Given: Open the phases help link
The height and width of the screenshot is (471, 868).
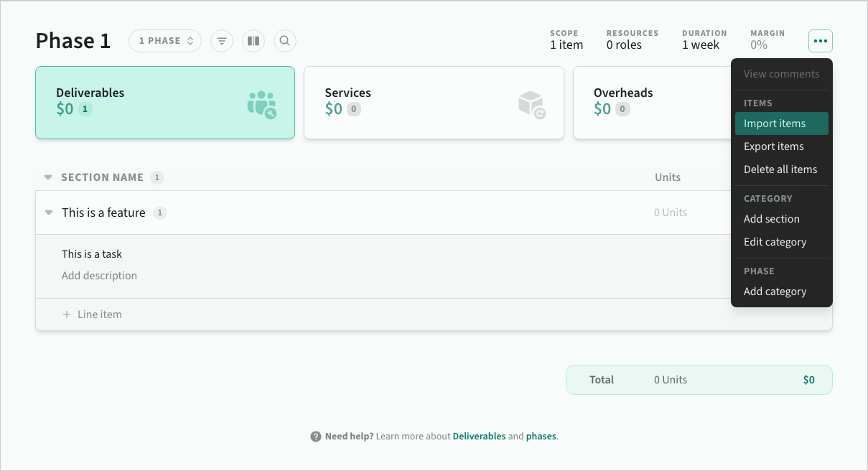Looking at the screenshot, I should tap(541, 437).
